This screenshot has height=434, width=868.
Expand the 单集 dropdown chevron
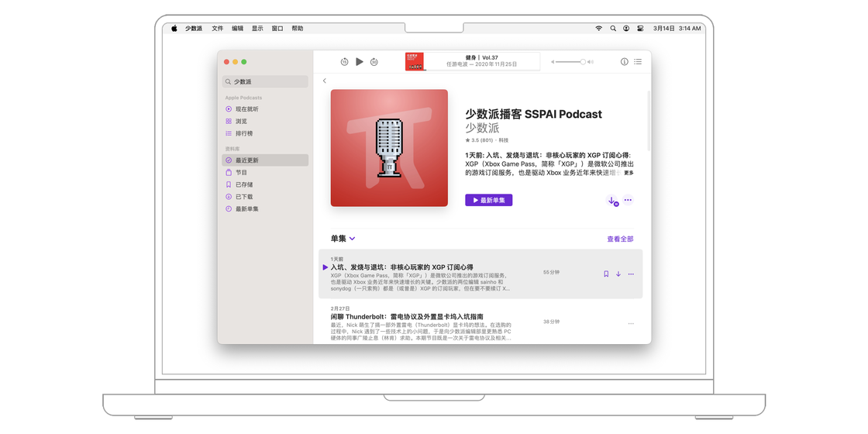coord(353,239)
